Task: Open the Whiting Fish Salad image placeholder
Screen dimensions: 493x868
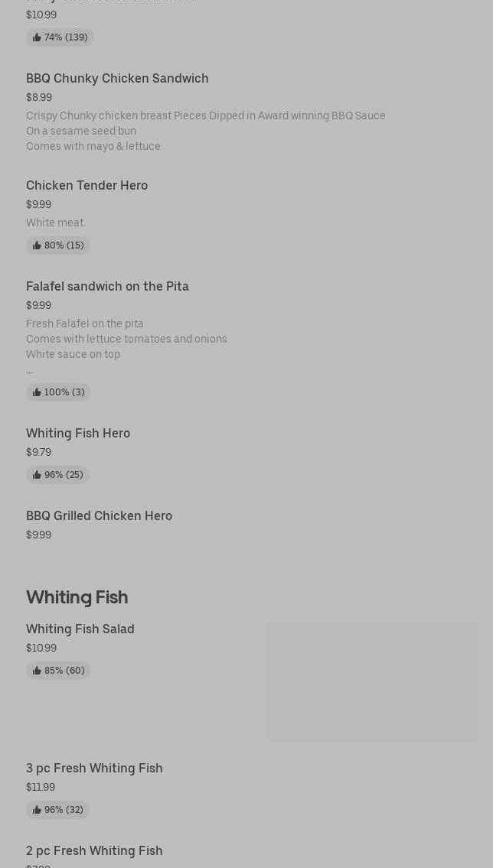Action: coord(371,681)
